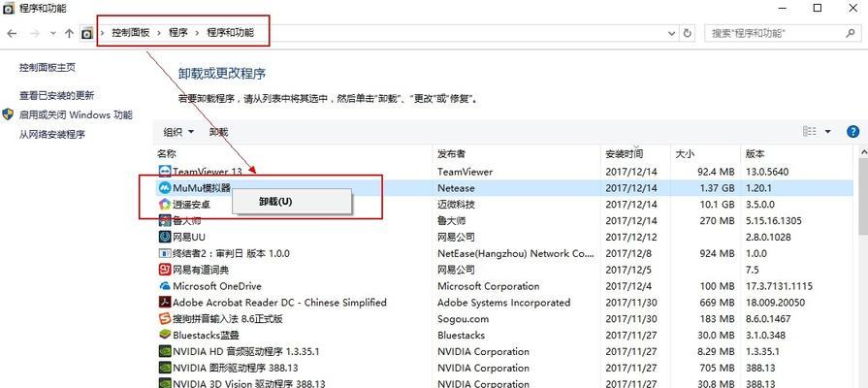The image size is (868, 388).
Task: Open the 组织 dropdown menu
Action: (178, 132)
